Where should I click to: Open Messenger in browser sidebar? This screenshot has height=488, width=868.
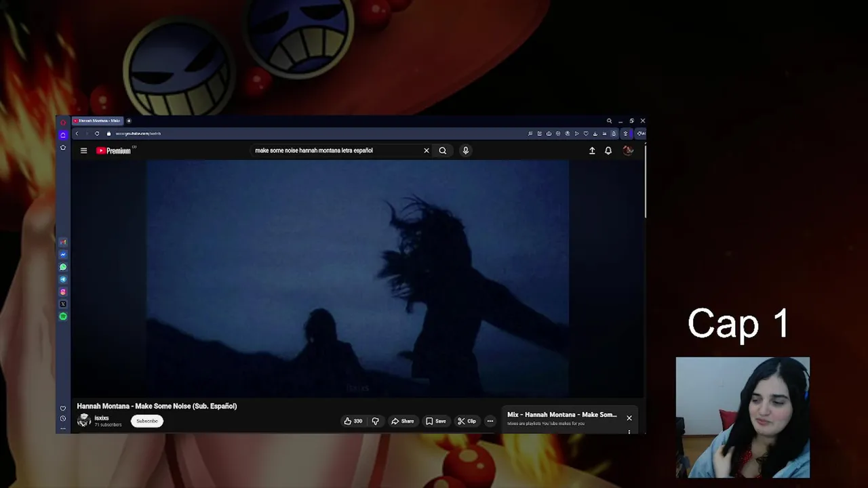pos(63,255)
